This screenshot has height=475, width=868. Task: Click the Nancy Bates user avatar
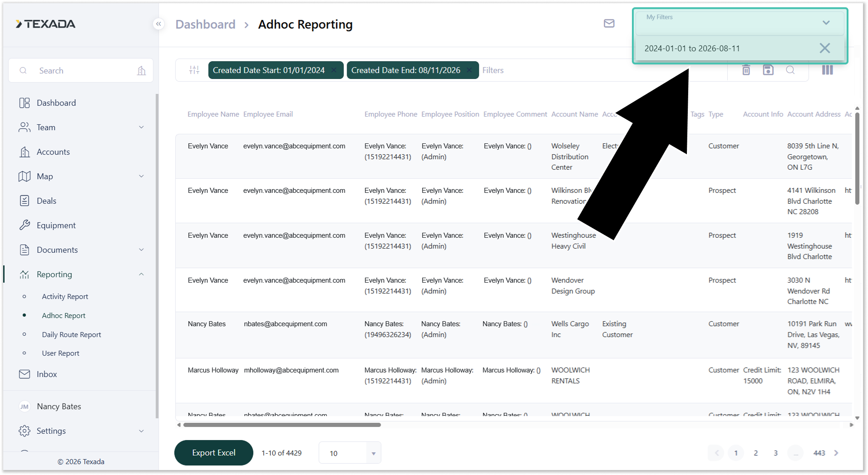25,406
